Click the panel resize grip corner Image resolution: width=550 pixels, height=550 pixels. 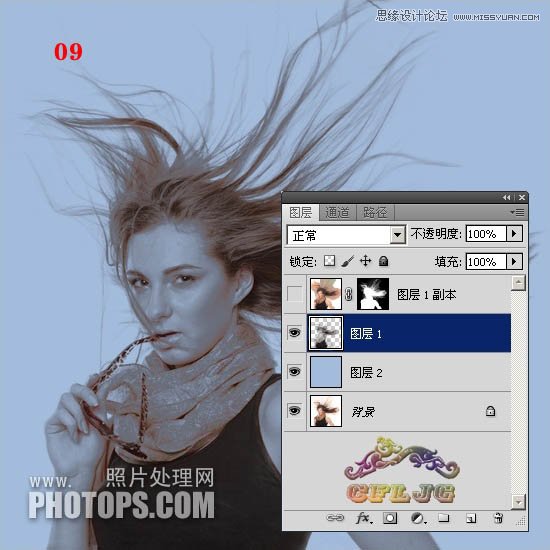tap(521, 522)
